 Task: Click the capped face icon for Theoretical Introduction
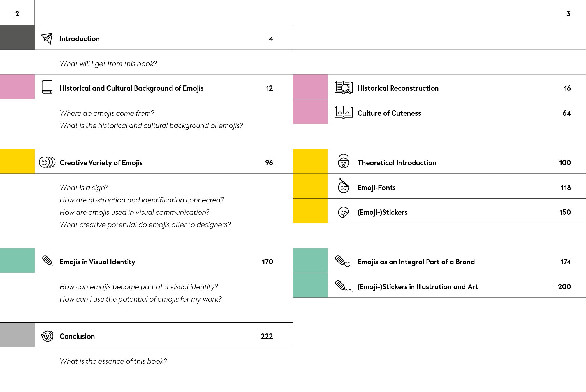coord(343,161)
